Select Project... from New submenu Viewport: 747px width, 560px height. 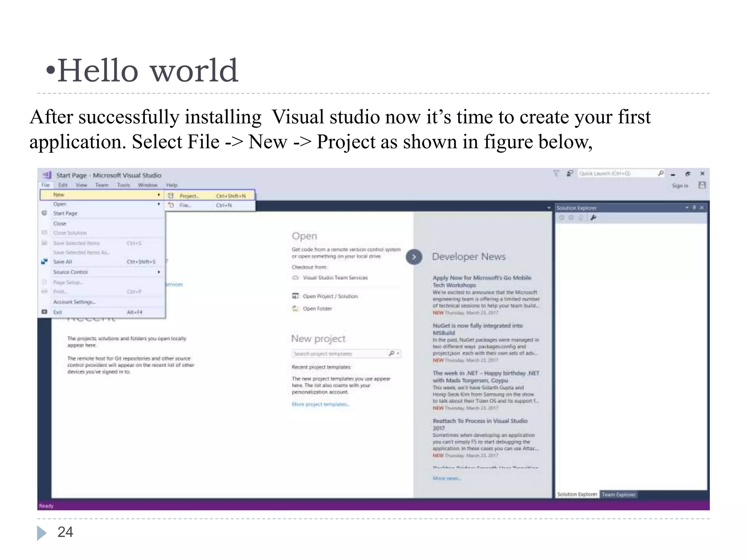point(189,196)
